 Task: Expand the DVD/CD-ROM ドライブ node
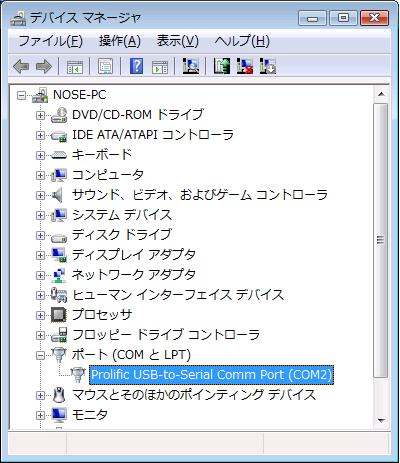coord(40,115)
